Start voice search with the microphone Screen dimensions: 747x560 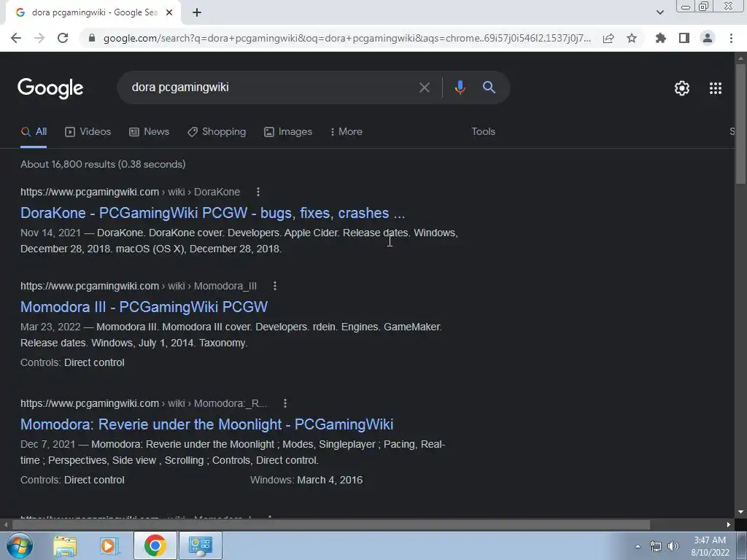click(x=460, y=87)
